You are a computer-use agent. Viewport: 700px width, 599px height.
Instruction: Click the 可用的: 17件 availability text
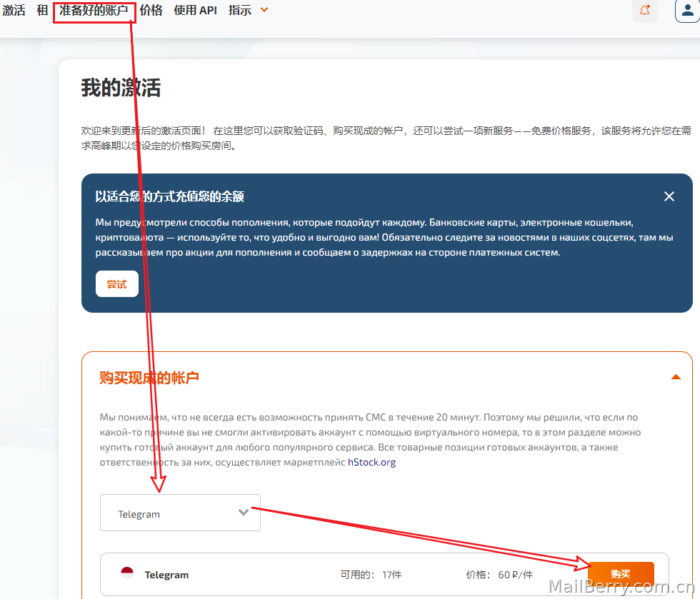click(x=371, y=575)
